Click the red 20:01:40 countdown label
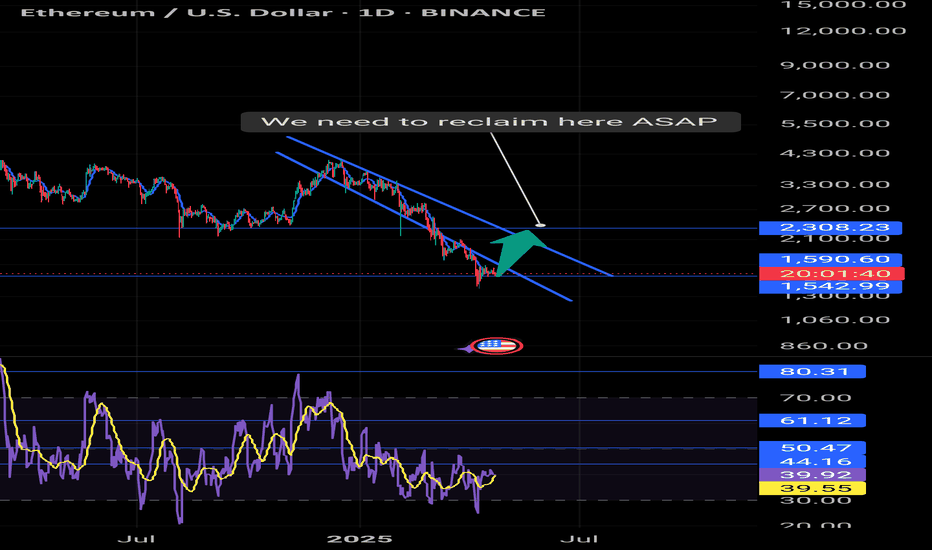932x550 pixels. 832,274
